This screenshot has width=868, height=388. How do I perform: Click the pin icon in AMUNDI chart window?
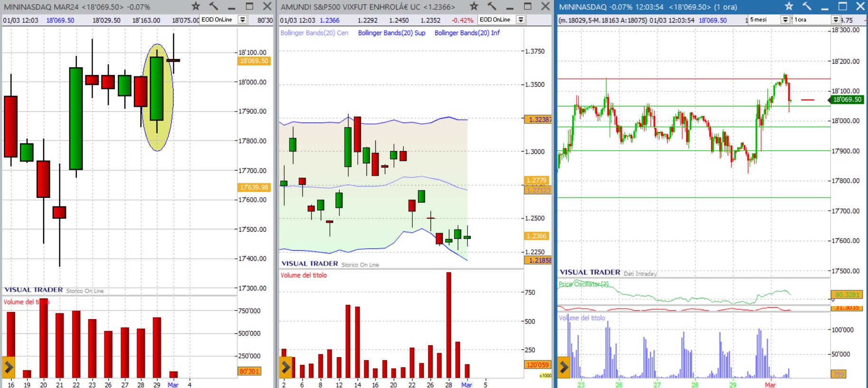click(492, 6)
